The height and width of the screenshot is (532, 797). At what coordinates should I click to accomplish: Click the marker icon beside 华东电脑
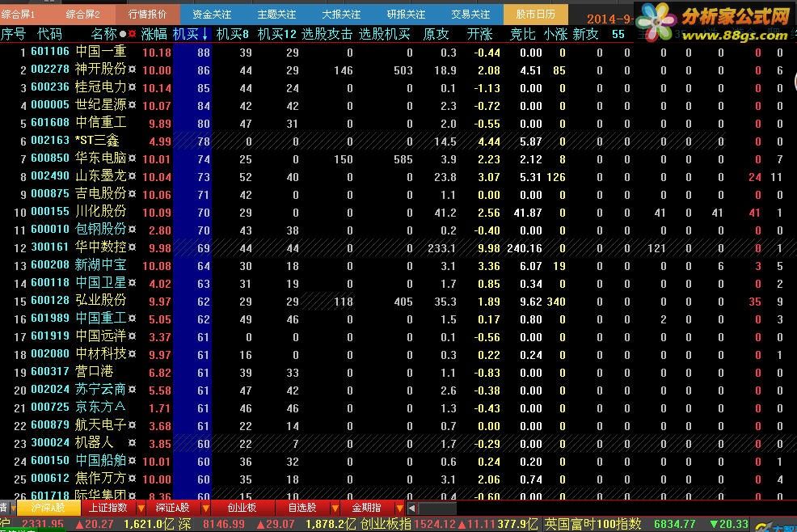tap(132, 158)
